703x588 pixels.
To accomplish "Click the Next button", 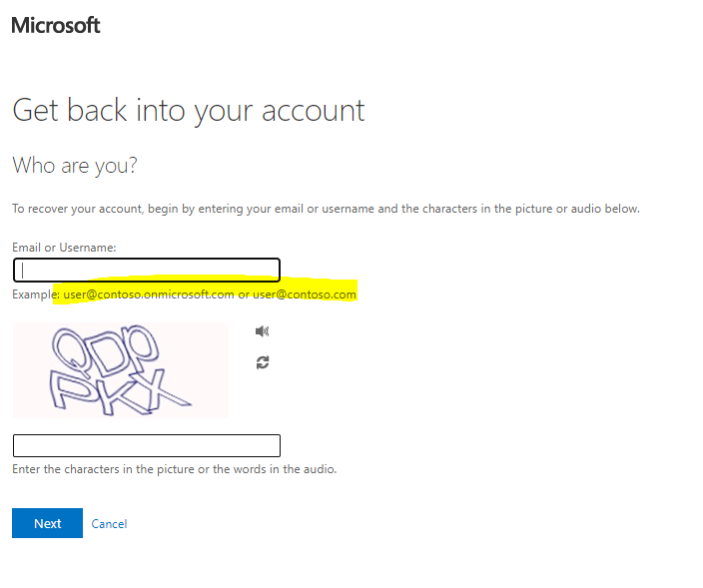I will pos(47,523).
